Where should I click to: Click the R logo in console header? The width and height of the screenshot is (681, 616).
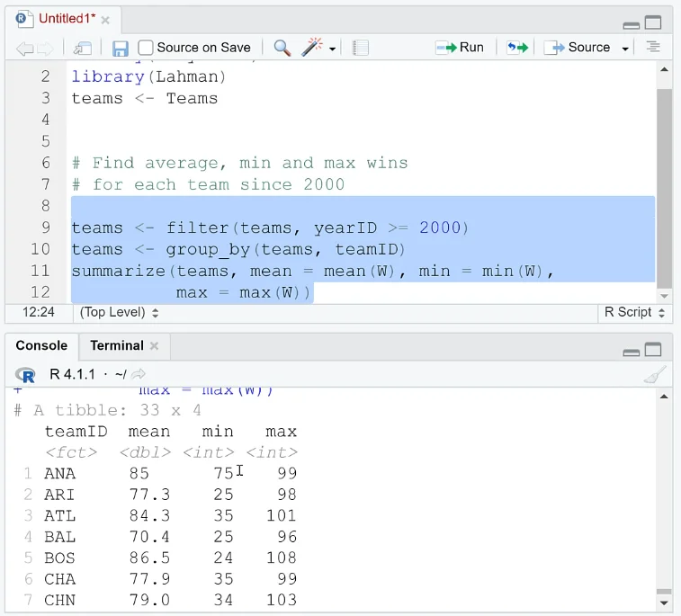point(25,375)
